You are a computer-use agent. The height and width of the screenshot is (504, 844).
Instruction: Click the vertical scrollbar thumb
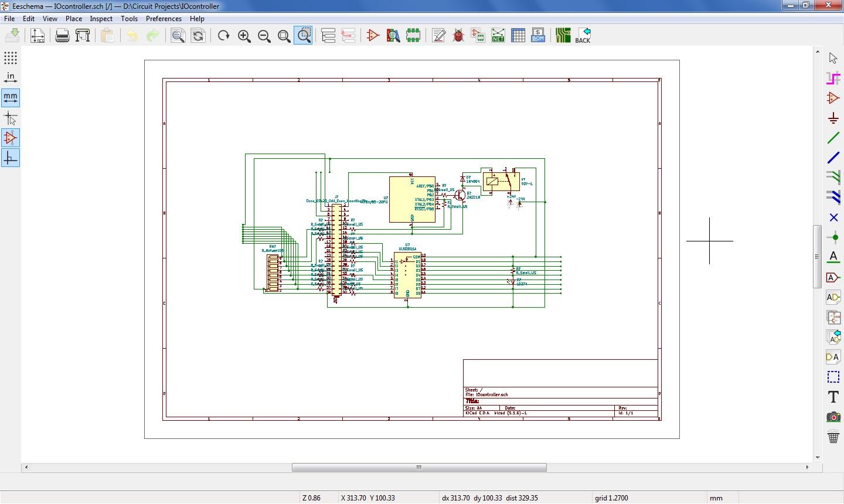[817, 256]
